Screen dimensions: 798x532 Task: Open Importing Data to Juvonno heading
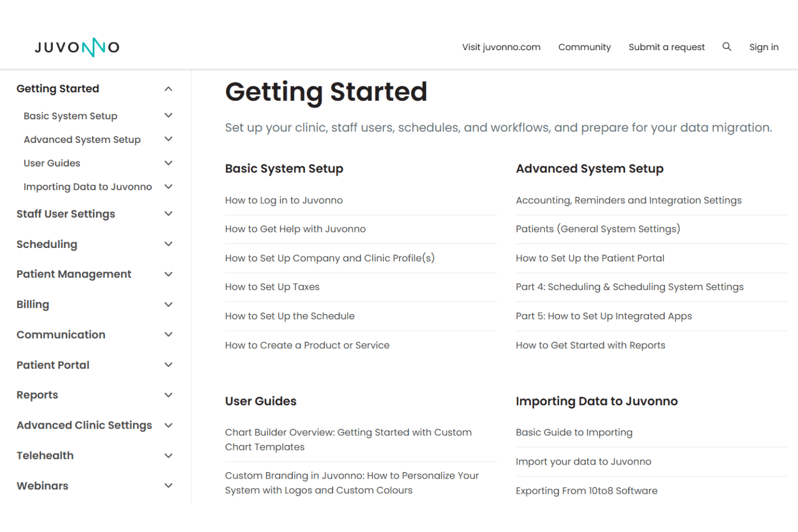(596, 401)
